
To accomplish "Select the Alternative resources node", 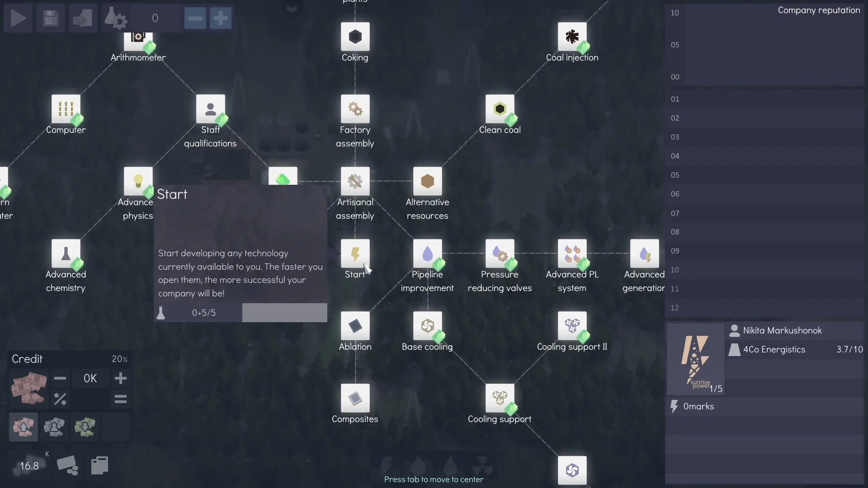I will [427, 181].
